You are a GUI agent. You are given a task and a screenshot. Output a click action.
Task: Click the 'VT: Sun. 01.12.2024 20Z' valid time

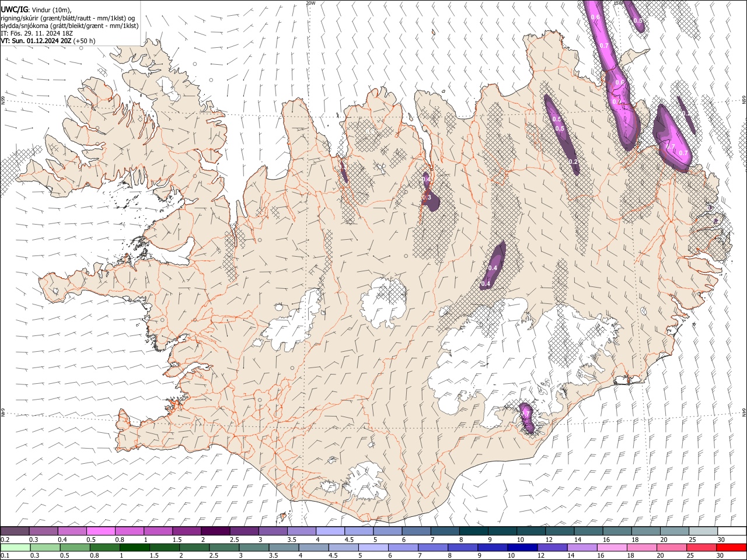[x=36, y=41]
